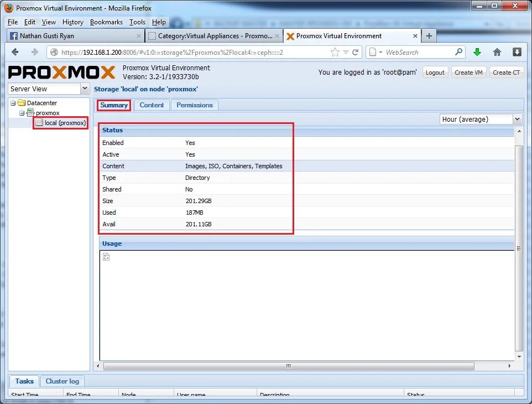Click the bookmark star in the address bar

coord(335,52)
